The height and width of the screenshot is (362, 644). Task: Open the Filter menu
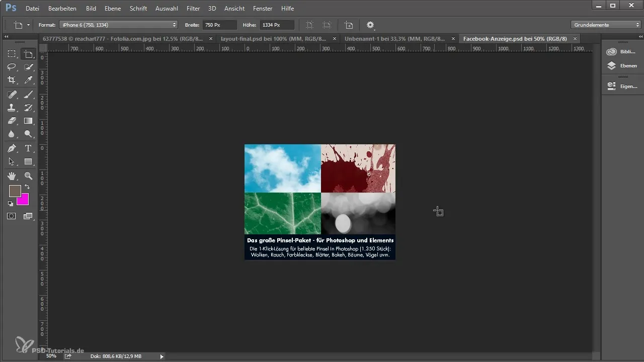click(x=193, y=9)
